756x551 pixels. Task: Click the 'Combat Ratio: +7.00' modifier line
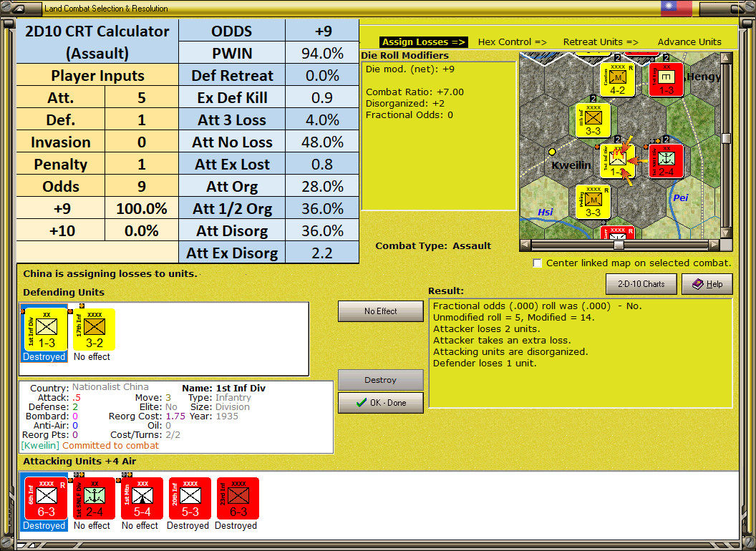point(415,92)
